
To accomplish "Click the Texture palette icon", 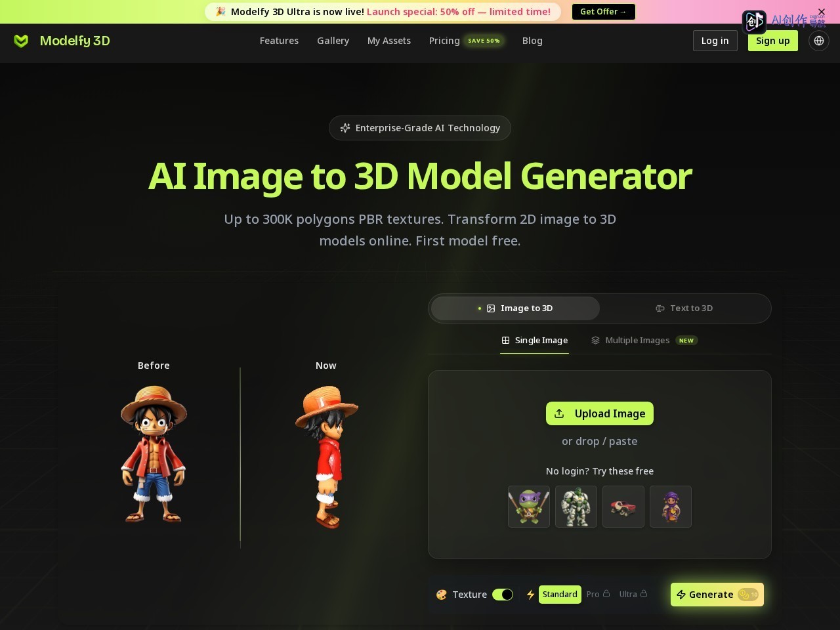I will (x=442, y=595).
